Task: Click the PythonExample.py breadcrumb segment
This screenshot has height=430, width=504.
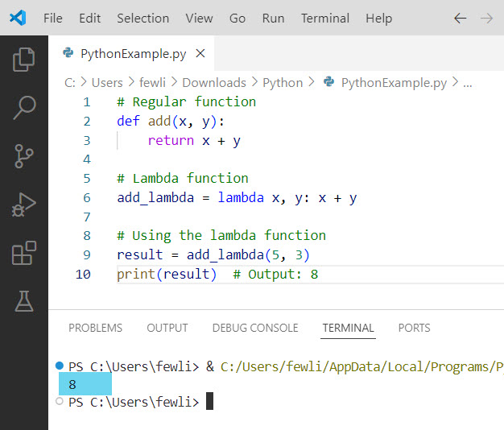Action: click(x=394, y=83)
